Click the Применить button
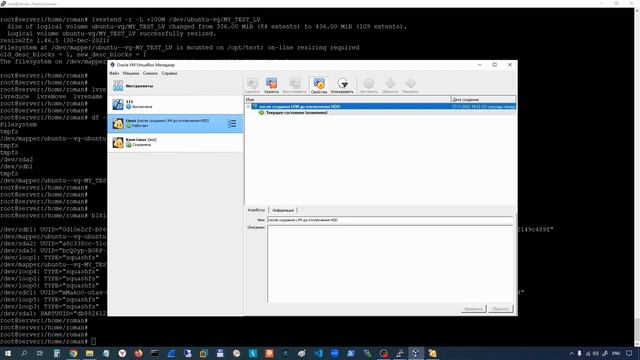The height and width of the screenshot is (360, 640). [473, 309]
